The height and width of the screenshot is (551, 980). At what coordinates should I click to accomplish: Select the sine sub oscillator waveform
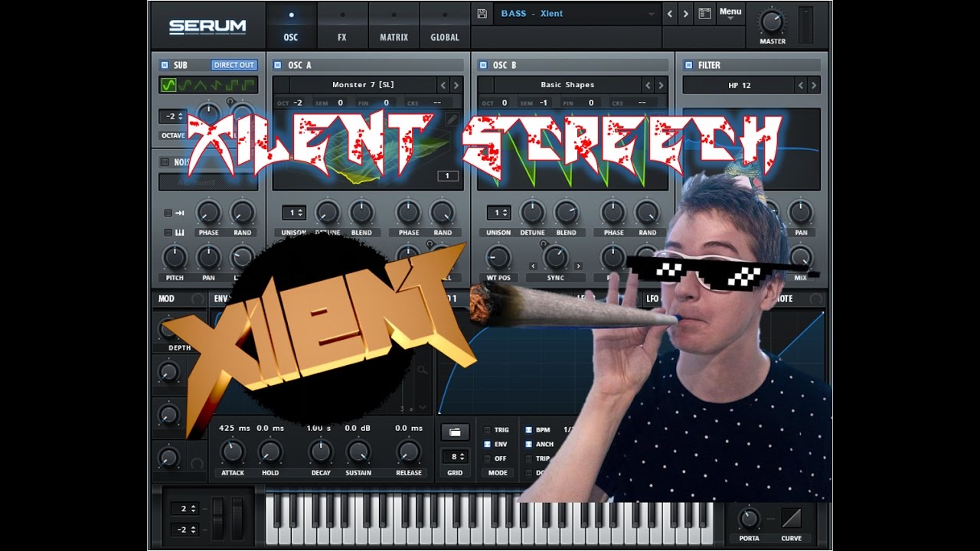pos(169,85)
